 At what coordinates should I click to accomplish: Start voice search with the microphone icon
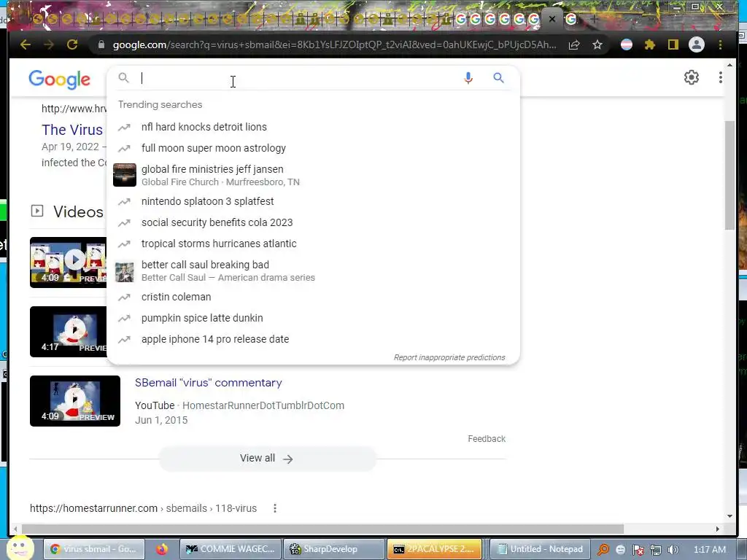[468, 77]
